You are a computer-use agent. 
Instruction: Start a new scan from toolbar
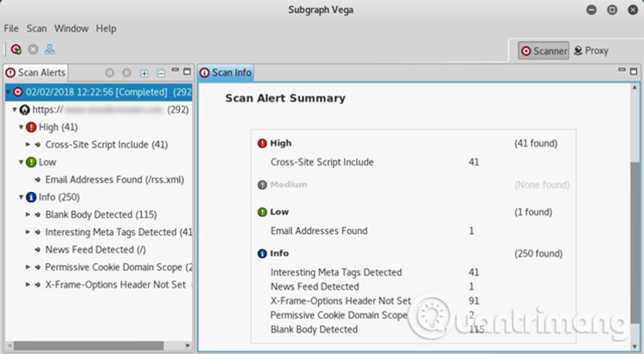[16, 49]
